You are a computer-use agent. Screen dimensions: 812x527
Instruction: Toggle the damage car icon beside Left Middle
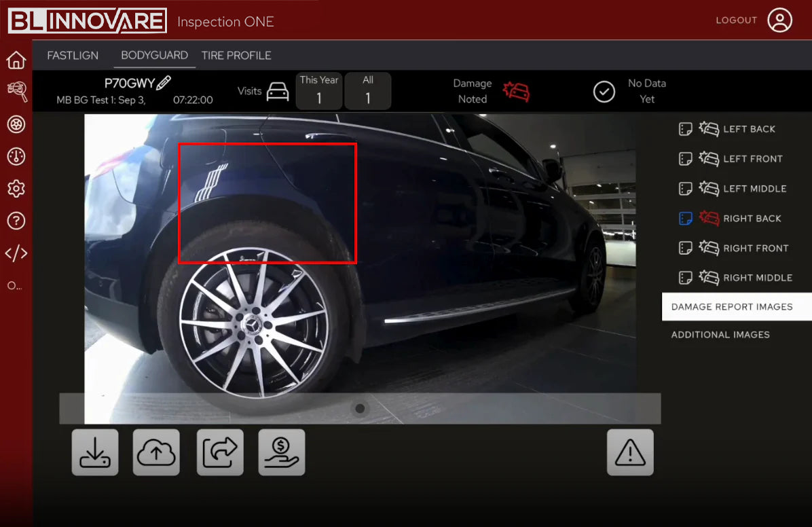tap(709, 189)
